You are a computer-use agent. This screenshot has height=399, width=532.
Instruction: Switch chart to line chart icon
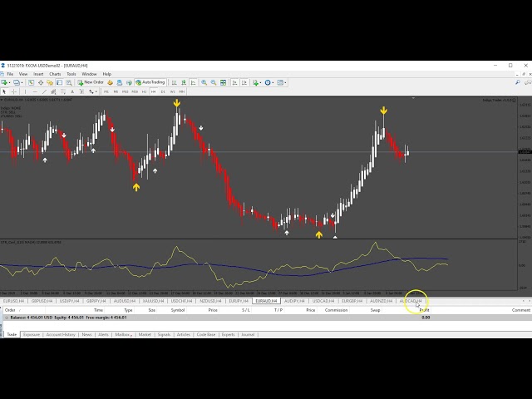point(193,82)
